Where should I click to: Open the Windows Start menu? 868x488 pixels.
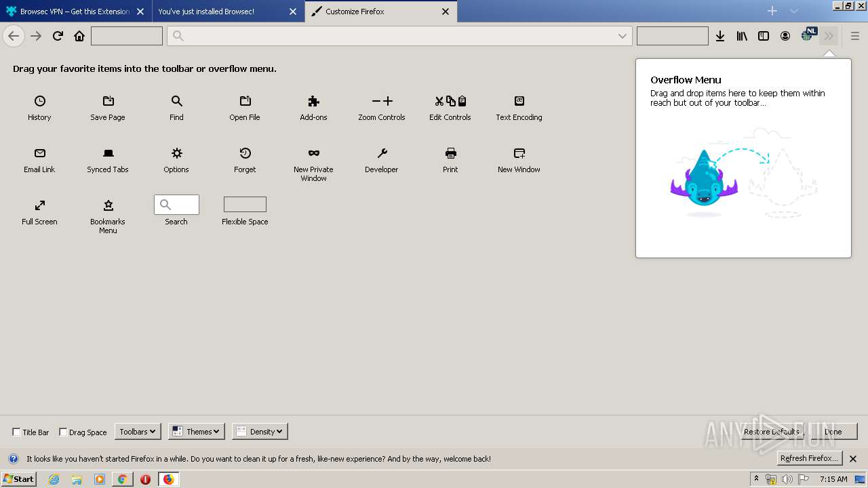pos(18,479)
